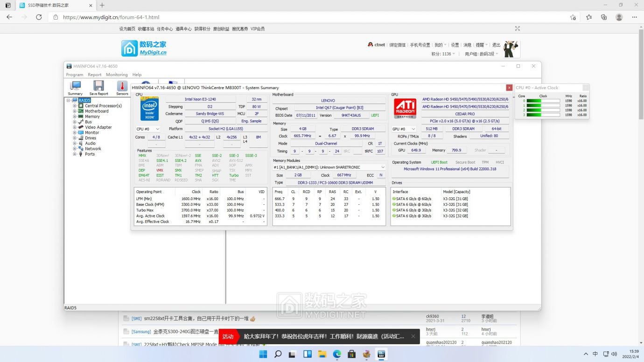Open Microsoft Edge from the taskbar
The height and width of the screenshot is (362, 644).
pos(337,354)
